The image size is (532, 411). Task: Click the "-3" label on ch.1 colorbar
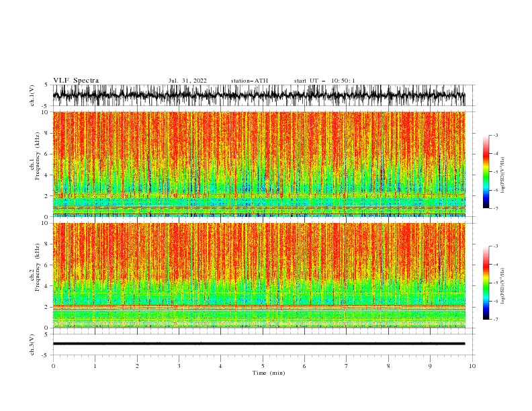click(496, 135)
